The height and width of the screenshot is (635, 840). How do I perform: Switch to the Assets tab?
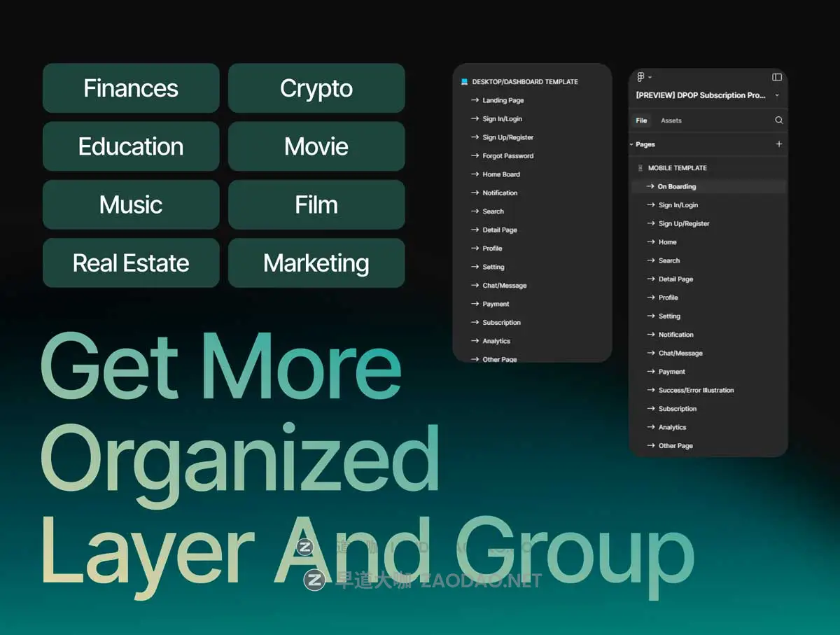pos(671,120)
